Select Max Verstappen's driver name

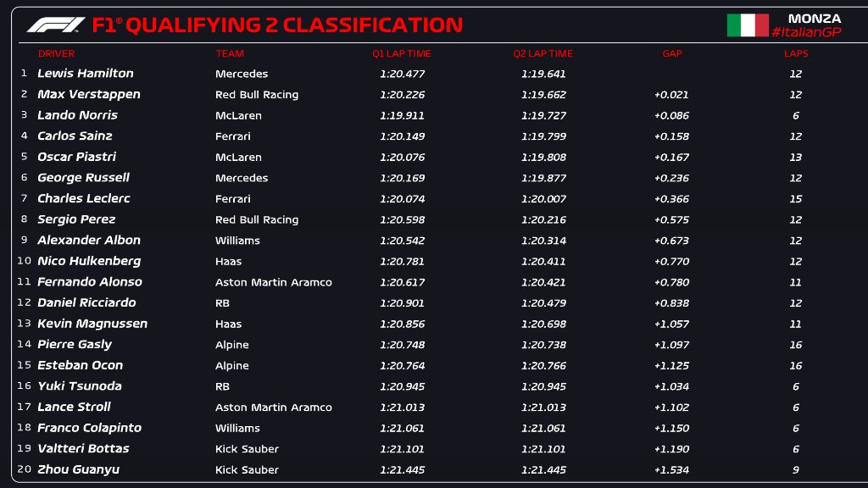(88, 95)
